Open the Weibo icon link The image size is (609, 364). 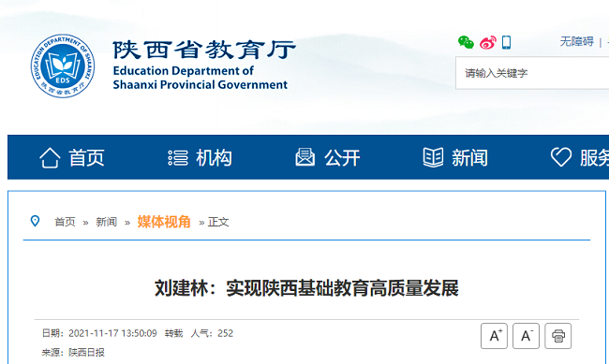[488, 42]
